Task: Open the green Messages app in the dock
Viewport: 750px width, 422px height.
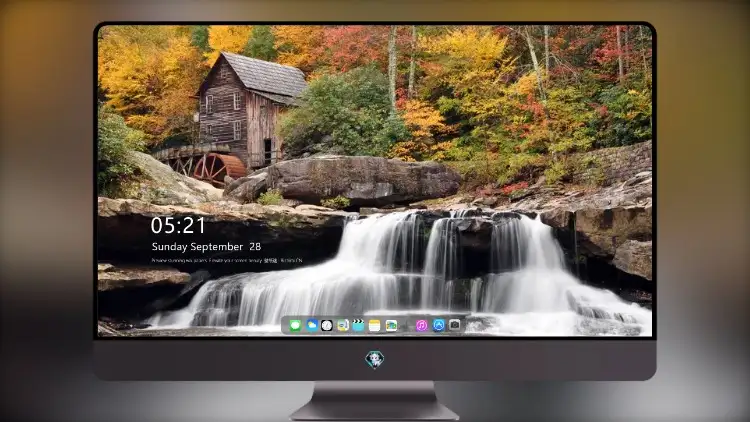Action: pos(295,326)
